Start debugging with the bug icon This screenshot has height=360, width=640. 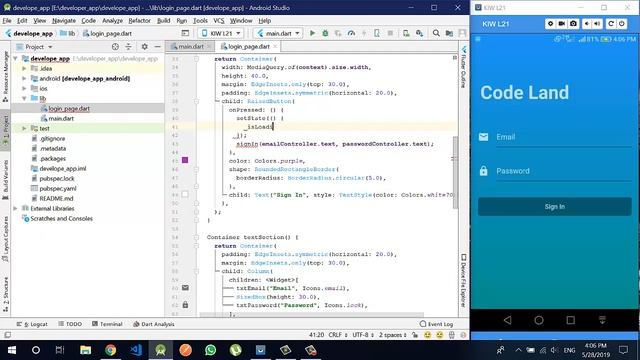click(325, 33)
